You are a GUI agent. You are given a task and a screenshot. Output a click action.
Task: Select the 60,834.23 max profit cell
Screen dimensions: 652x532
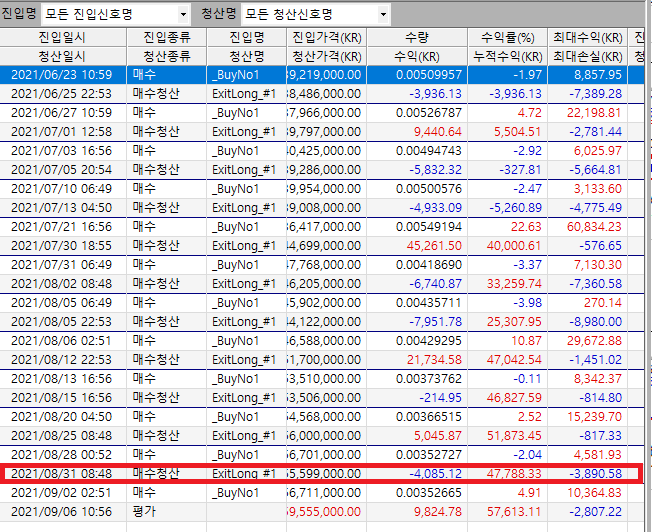(x=588, y=226)
